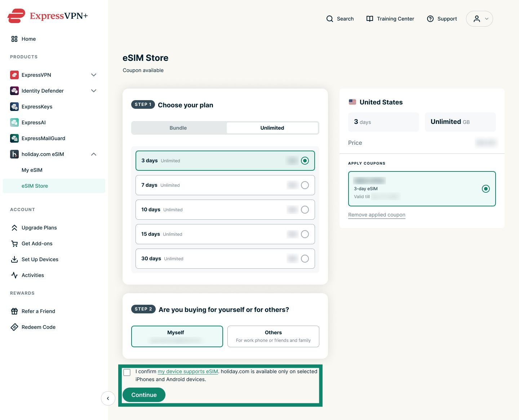Collapse the holiday.com eSIM submenu chevron
Screen dimensions: 519x420
[94, 154]
